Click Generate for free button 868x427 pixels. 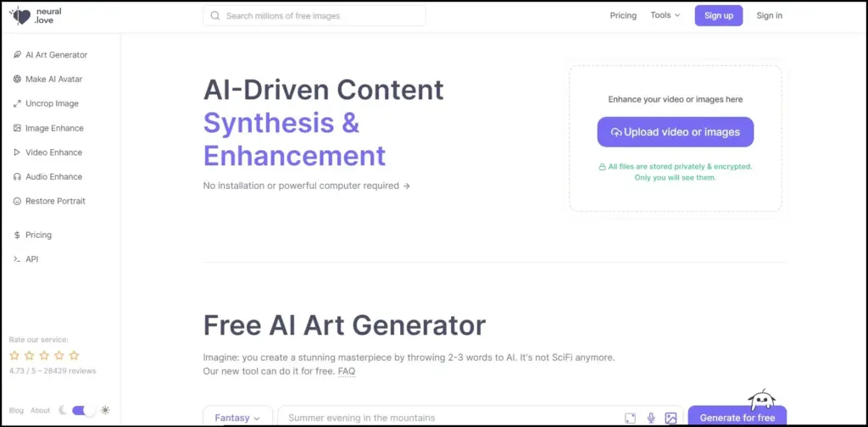point(737,417)
